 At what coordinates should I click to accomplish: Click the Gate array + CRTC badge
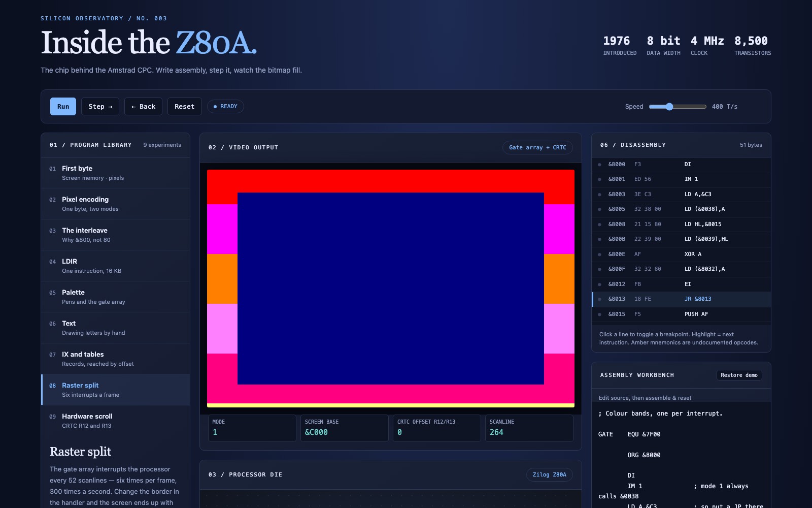(x=537, y=147)
